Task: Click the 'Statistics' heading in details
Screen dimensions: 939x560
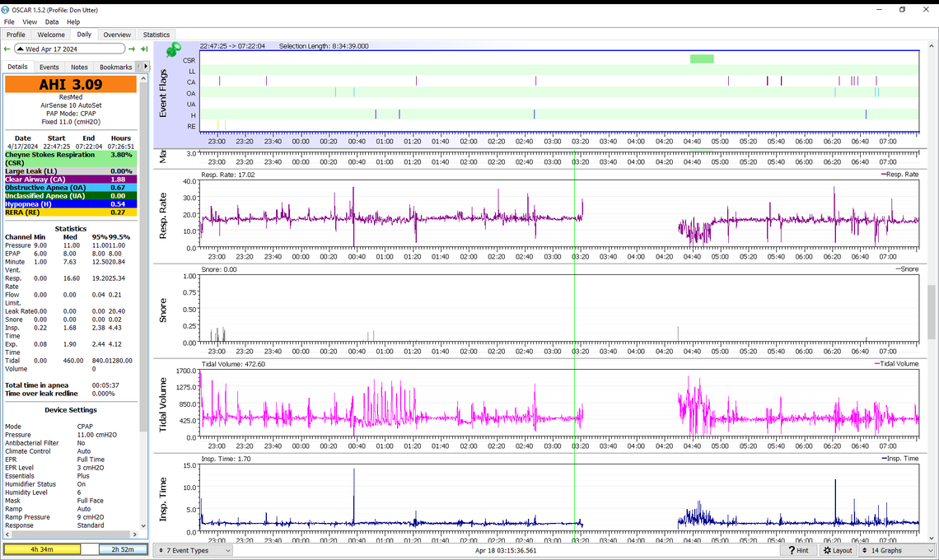Action: pyautogui.click(x=71, y=229)
